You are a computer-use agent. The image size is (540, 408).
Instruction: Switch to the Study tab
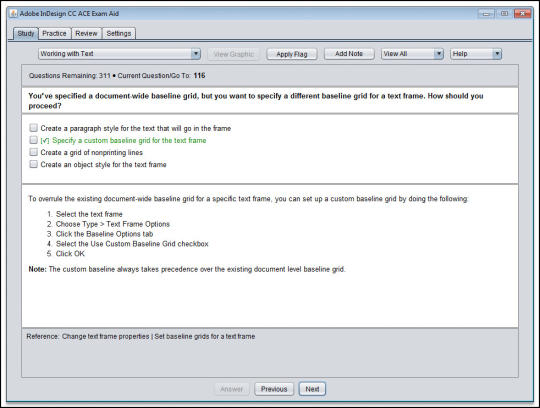(x=26, y=33)
